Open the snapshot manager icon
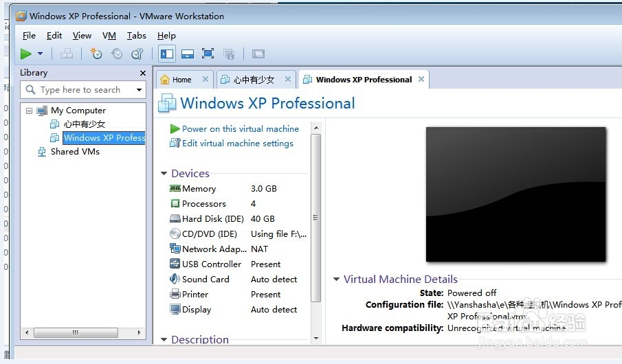The width and height of the screenshot is (622, 364). (x=137, y=54)
